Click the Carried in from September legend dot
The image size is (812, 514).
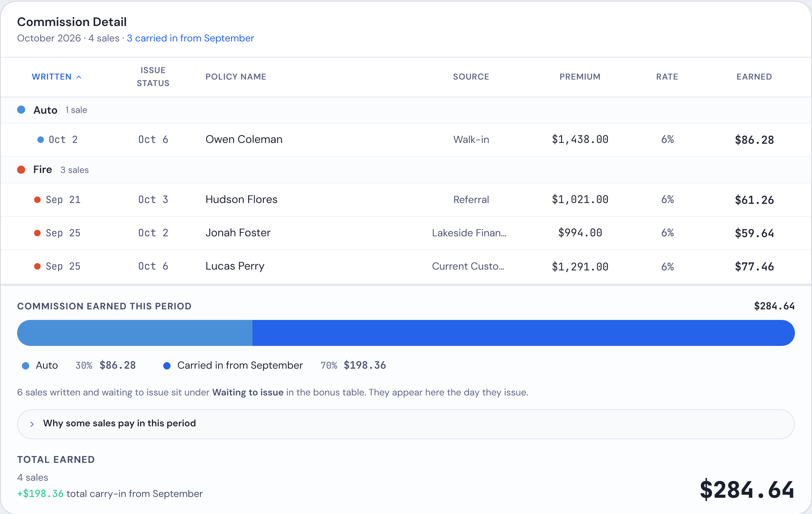click(x=167, y=366)
